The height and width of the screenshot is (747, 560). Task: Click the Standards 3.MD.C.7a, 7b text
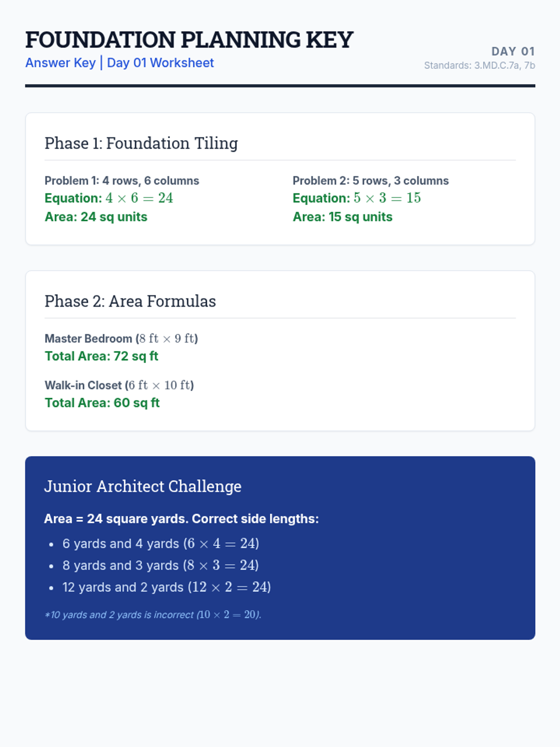click(x=479, y=65)
